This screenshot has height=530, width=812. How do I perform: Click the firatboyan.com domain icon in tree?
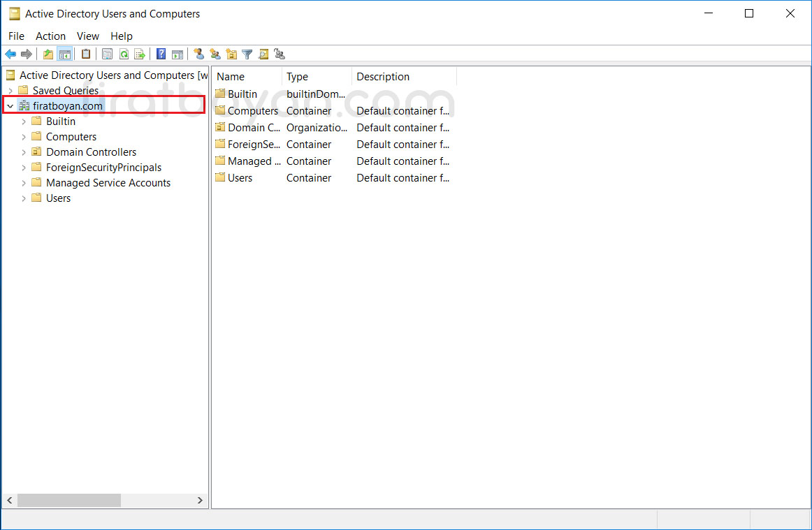24,105
